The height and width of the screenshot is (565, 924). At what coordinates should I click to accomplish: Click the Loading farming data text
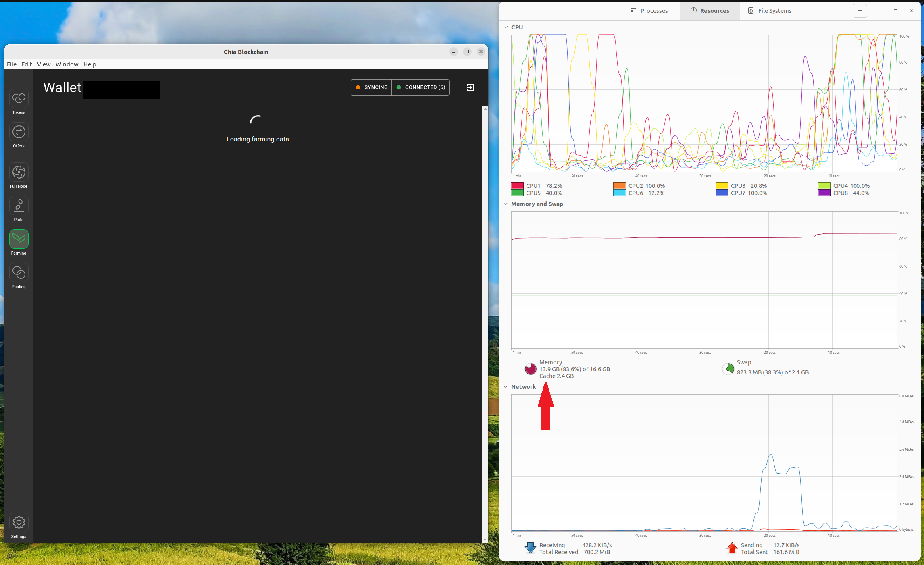point(258,139)
